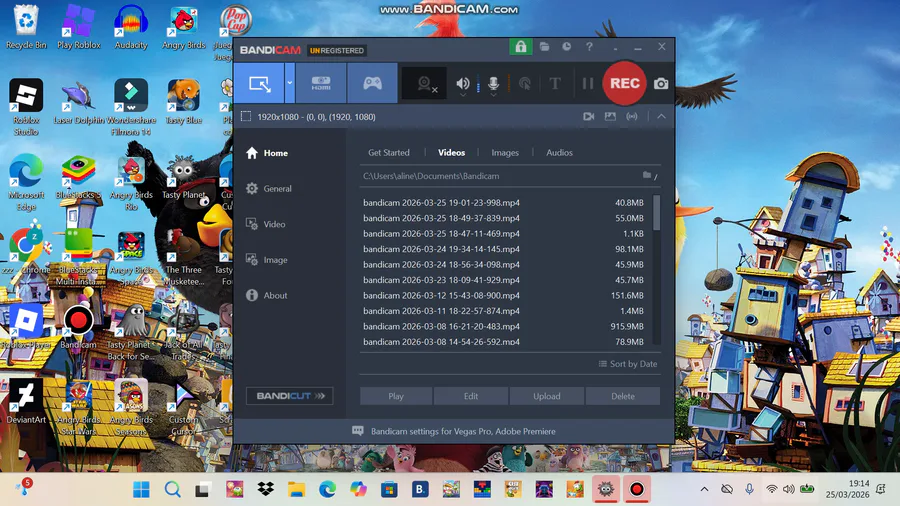Open the Roblox Studio desktop icon
The image size is (900, 506).
pyautogui.click(x=26, y=107)
